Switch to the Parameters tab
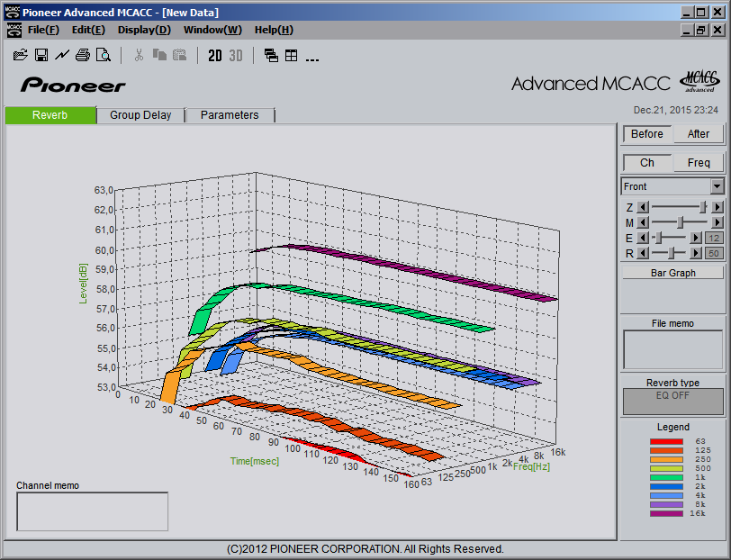The height and width of the screenshot is (560, 731). 230,115
